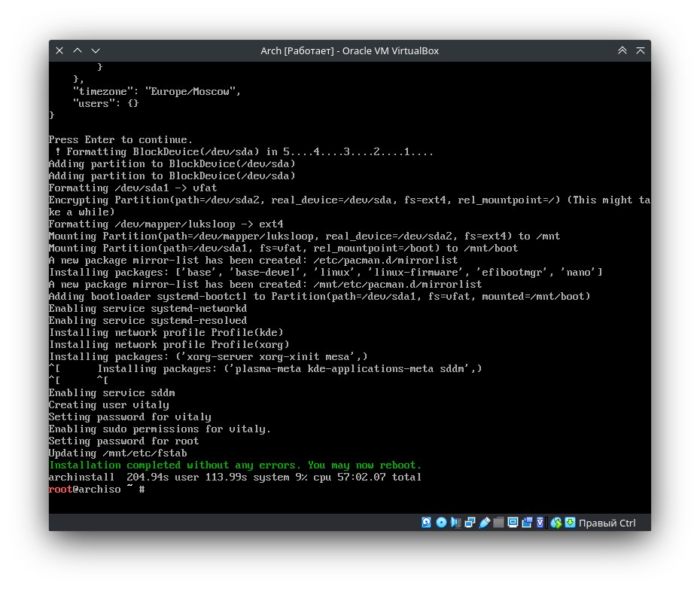
Task: Click the 'Adding bootloader systemd-bootctl' line
Action: [x=320, y=296]
